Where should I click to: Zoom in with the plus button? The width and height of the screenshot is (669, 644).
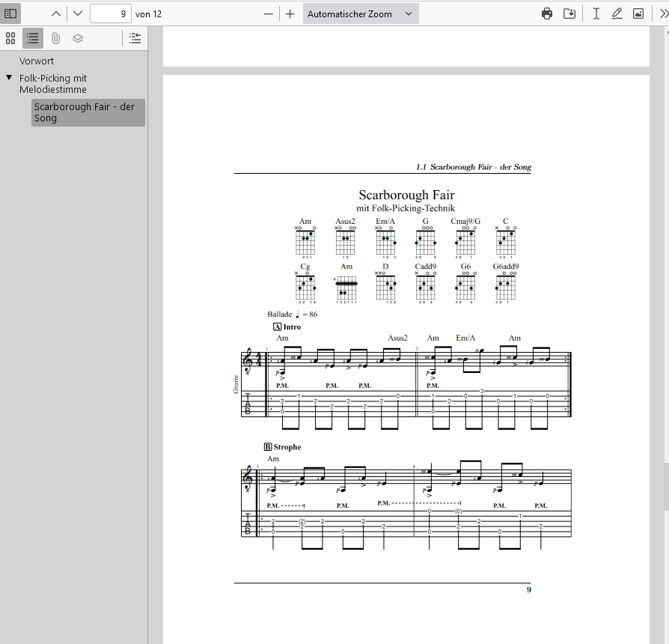tap(290, 13)
